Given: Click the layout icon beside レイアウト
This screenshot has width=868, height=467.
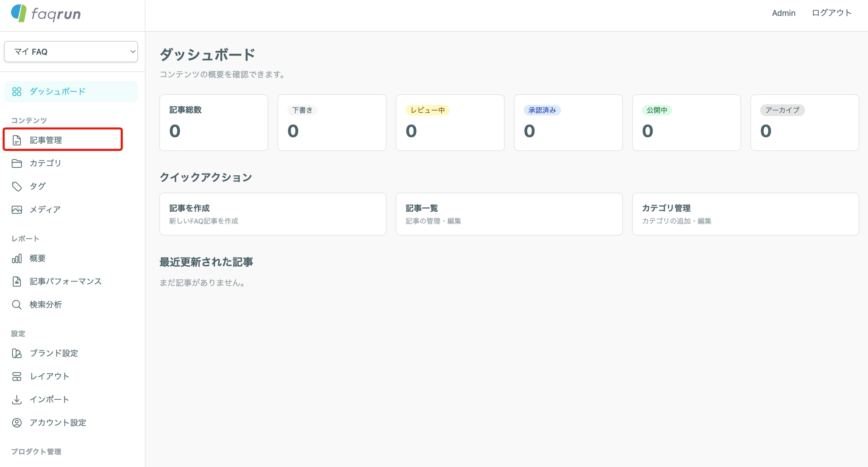Looking at the screenshot, I should [17, 376].
